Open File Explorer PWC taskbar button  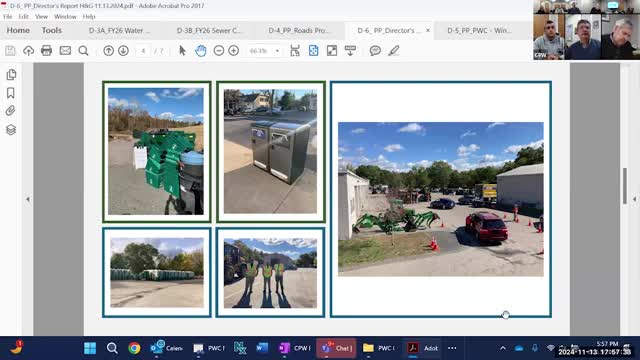point(379,348)
